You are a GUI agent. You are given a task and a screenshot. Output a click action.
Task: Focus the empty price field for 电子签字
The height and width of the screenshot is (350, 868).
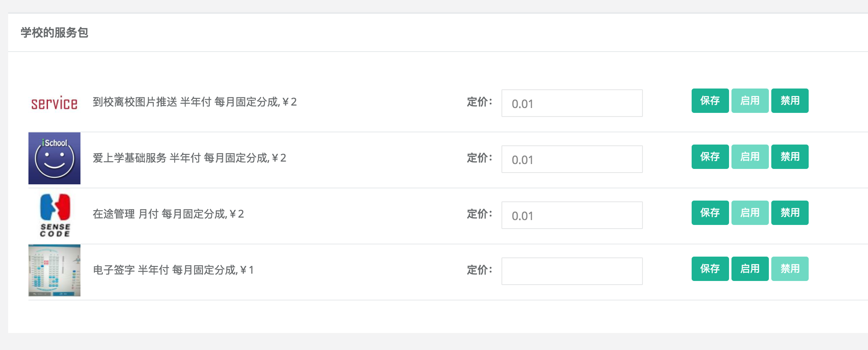[x=572, y=271]
